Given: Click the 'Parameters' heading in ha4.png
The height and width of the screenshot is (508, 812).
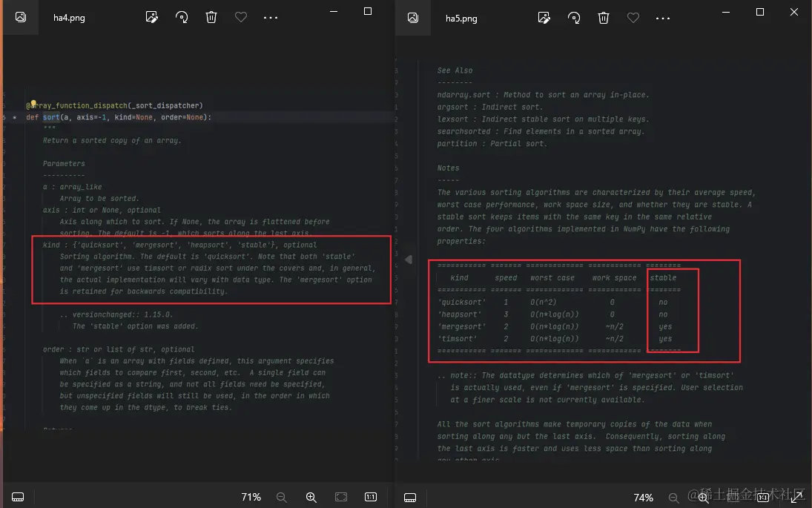Looking at the screenshot, I should point(64,164).
